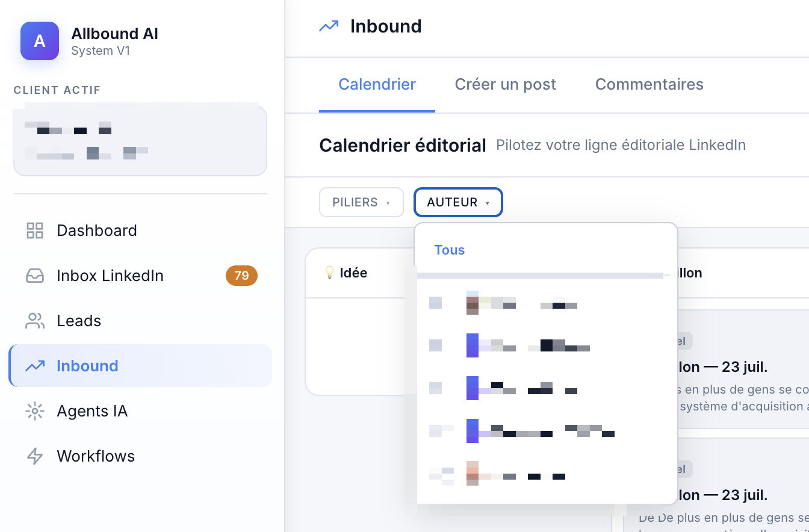Open the active client selector card
The image size is (809, 532).
(140, 141)
